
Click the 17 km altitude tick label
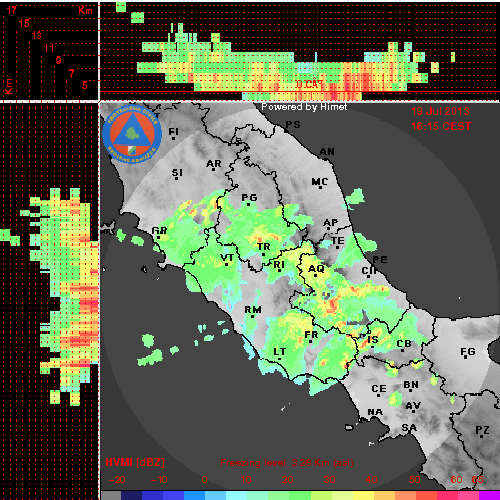[12, 10]
